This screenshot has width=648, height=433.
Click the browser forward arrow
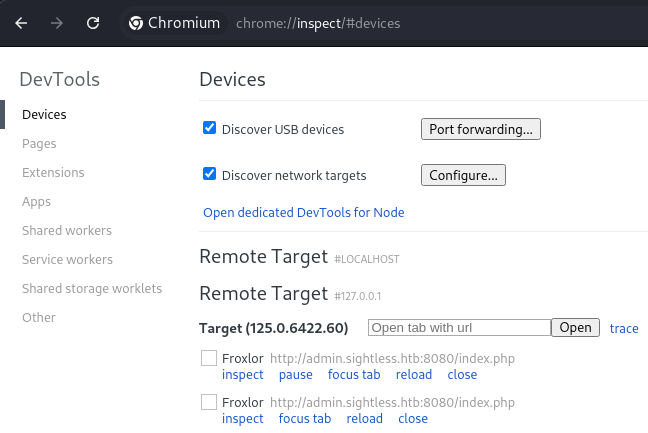pyautogui.click(x=57, y=23)
